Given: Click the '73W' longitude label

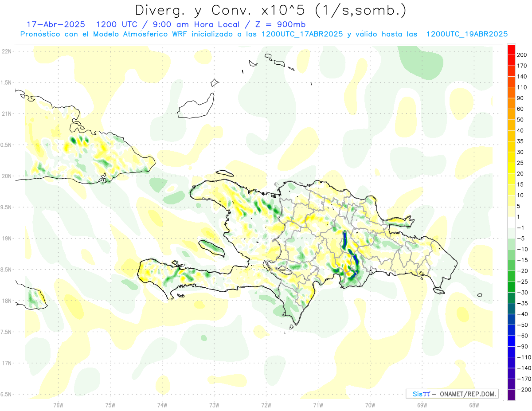Looking at the screenshot, I should coord(214,405).
